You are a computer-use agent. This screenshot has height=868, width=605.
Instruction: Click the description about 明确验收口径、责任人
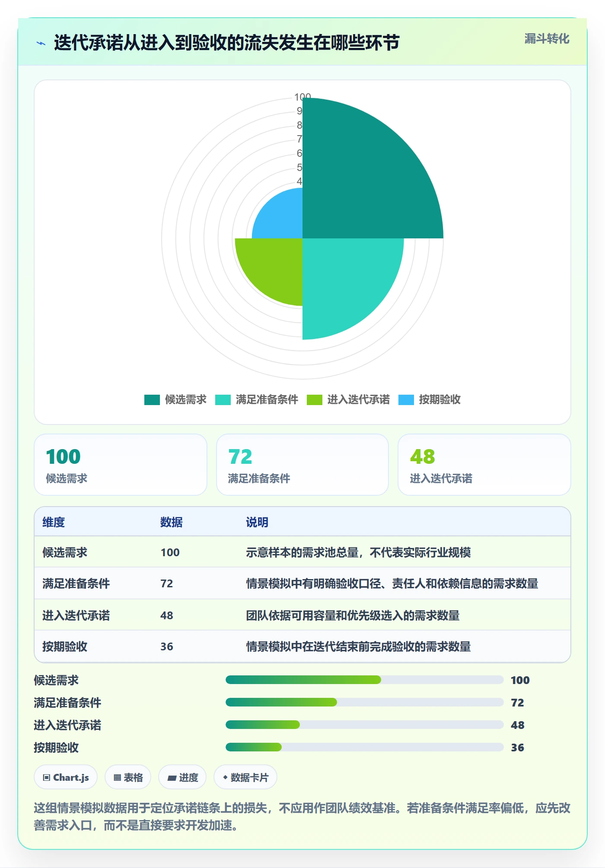pyautogui.click(x=392, y=583)
